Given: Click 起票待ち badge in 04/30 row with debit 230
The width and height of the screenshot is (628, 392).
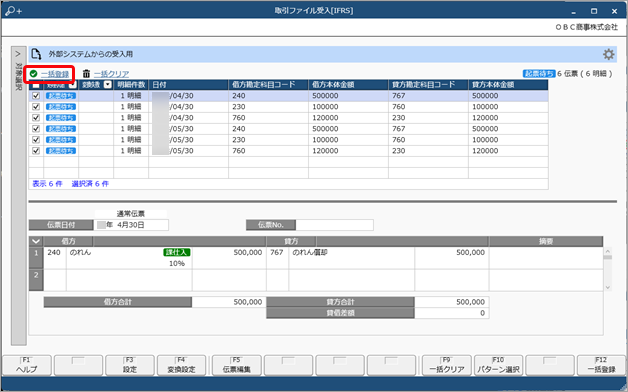Looking at the screenshot, I should pyautogui.click(x=60, y=107).
